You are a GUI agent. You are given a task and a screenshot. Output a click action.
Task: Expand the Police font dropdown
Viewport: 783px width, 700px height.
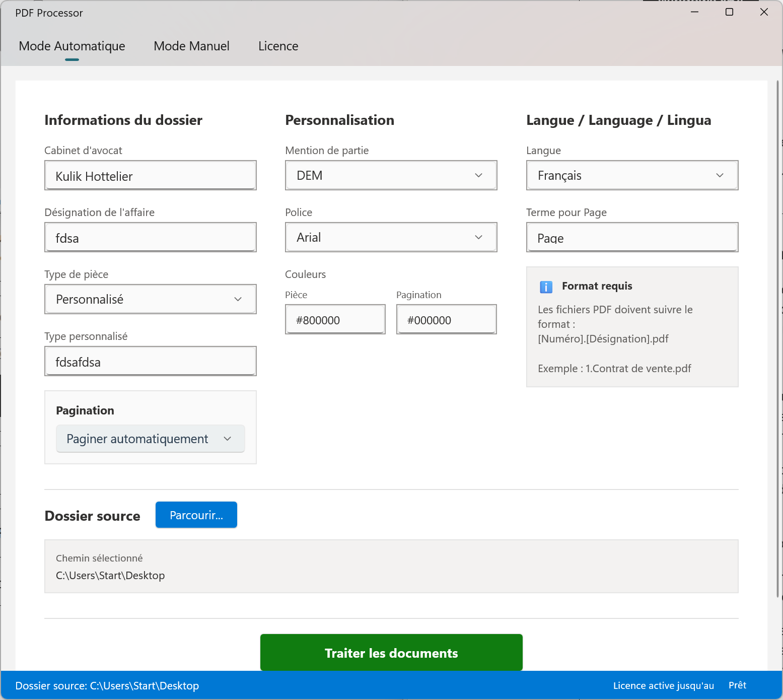[x=391, y=237]
